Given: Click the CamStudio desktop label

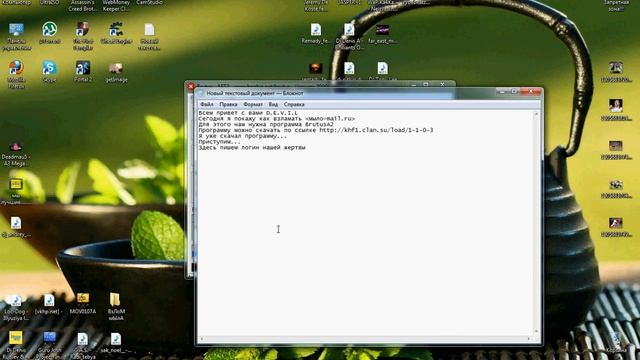Looking at the screenshot, I should click(149, 2).
